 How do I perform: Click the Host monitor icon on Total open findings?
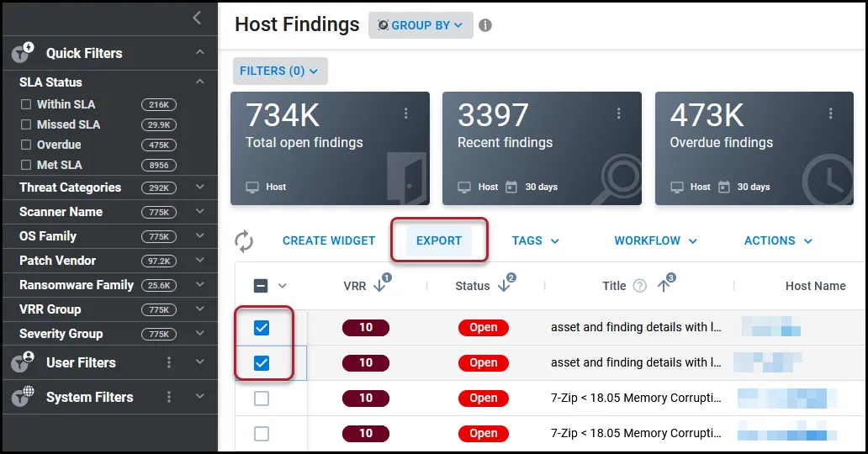pyautogui.click(x=251, y=187)
